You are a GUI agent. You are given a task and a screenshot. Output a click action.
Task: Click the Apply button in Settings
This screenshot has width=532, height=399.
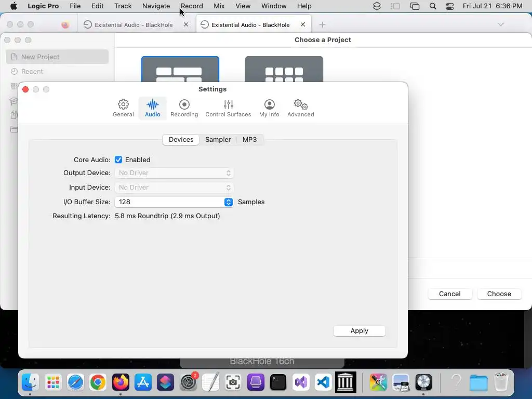click(360, 331)
